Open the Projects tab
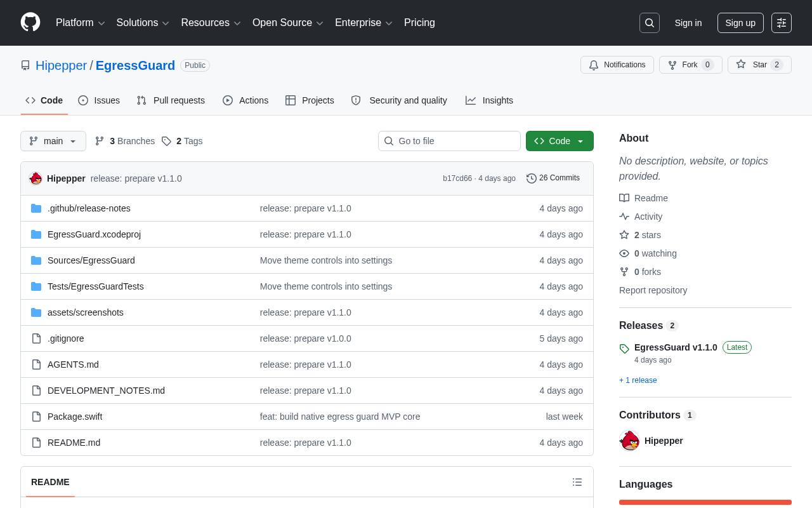 coord(310,100)
